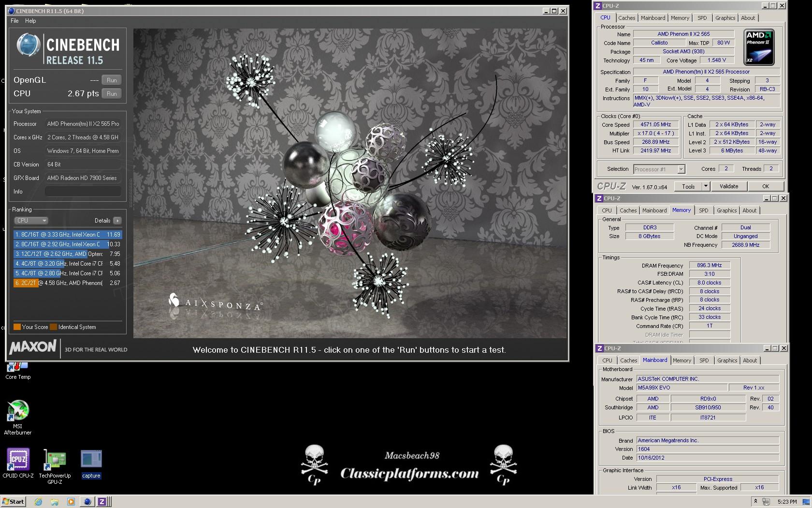Click the BIOS version 1604 field
The image size is (812, 508).
tap(708, 449)
